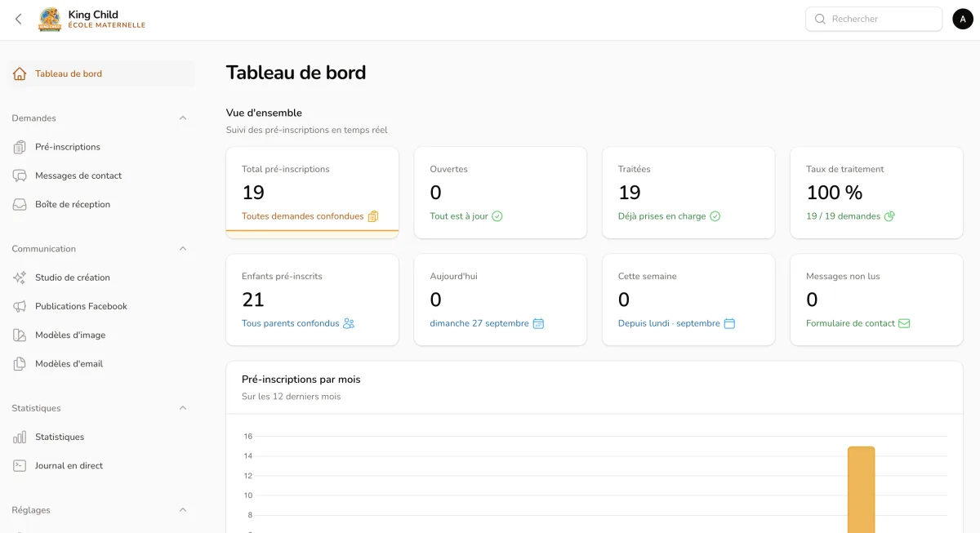Click envelope icon beside Formulaire de contact

click(904, 323)
